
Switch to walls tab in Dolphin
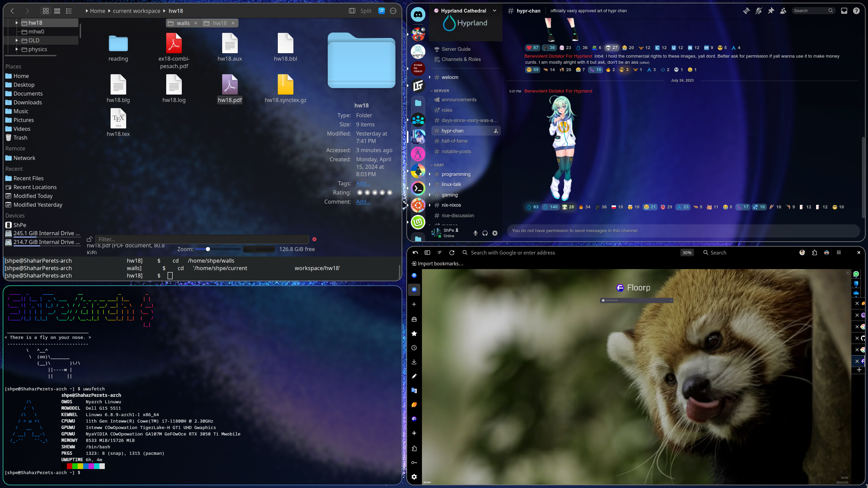pyautogui.click(x=183, y=23)
